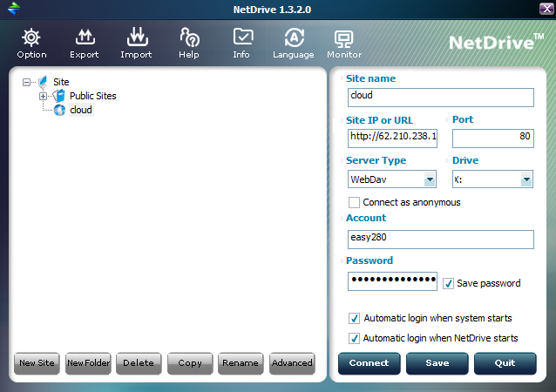Screen dimensions: 556x392
Task: Disable Automatic login when system starts
Action: click(354, 318)
